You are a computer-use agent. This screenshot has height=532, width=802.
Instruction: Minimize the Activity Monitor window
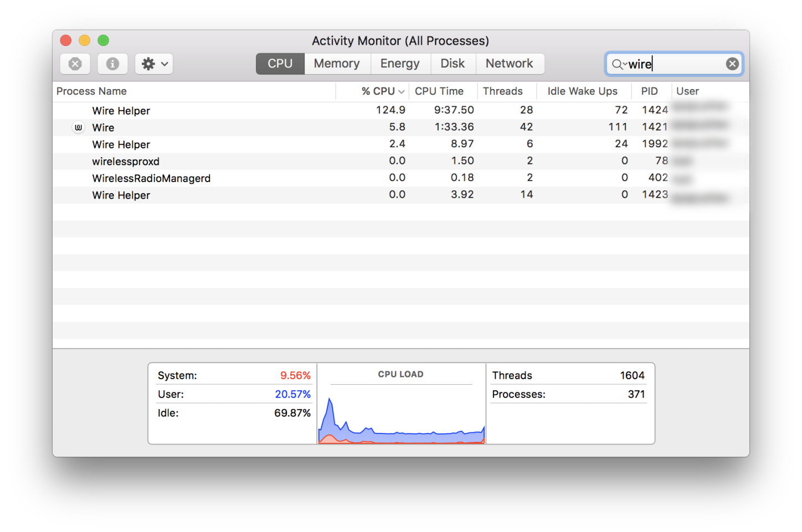click(x=85, y=40)
